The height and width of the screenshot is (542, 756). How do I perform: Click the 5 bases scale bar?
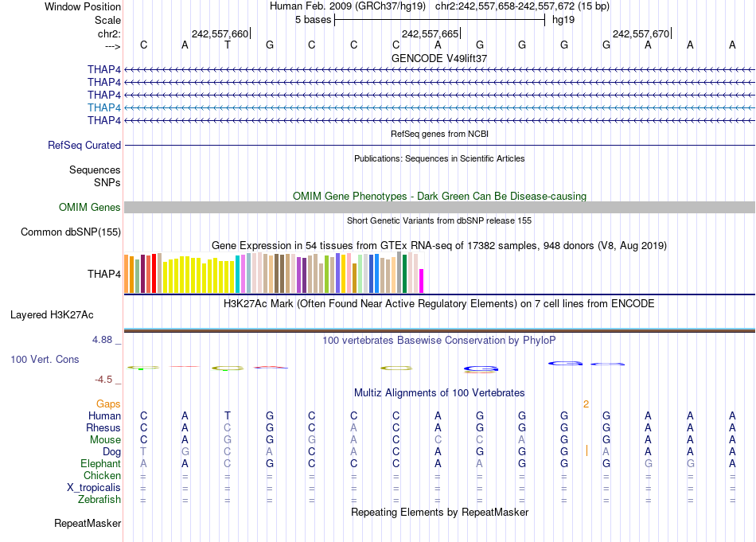coord(439,20)
